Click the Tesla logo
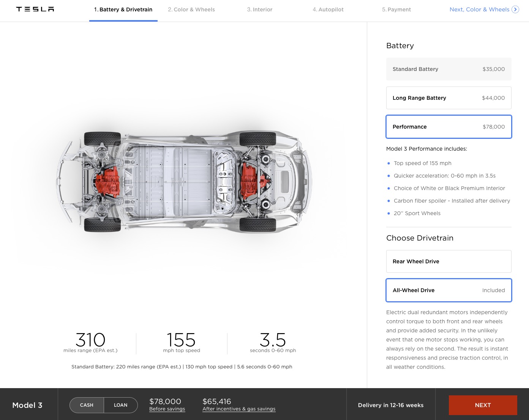 tap(35, 9)
